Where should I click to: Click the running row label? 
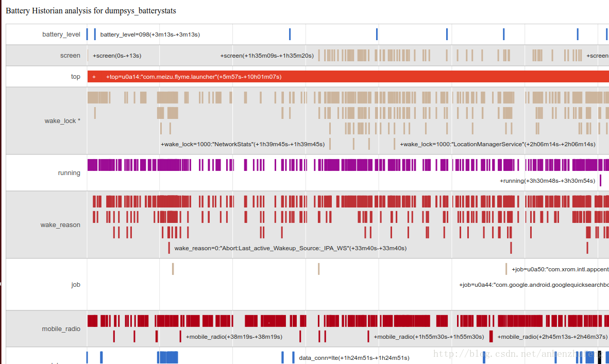pyautogui.click(x=69, y=172)
